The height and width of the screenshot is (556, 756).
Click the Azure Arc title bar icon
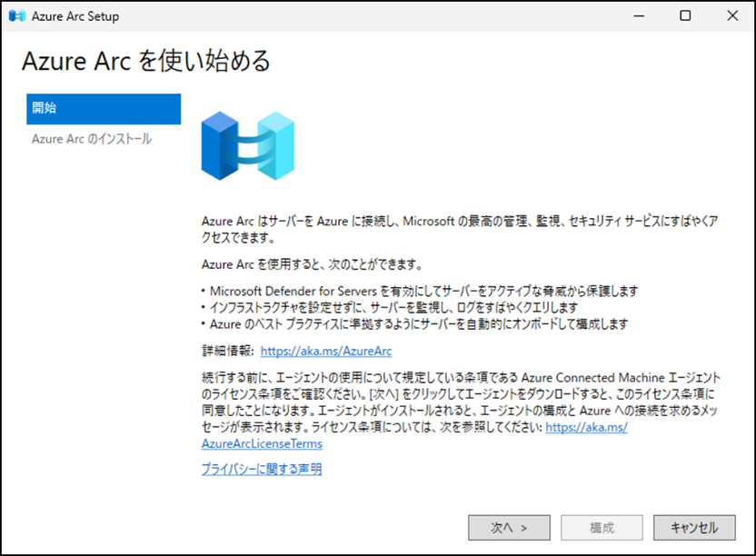click(x=16, y=16)
